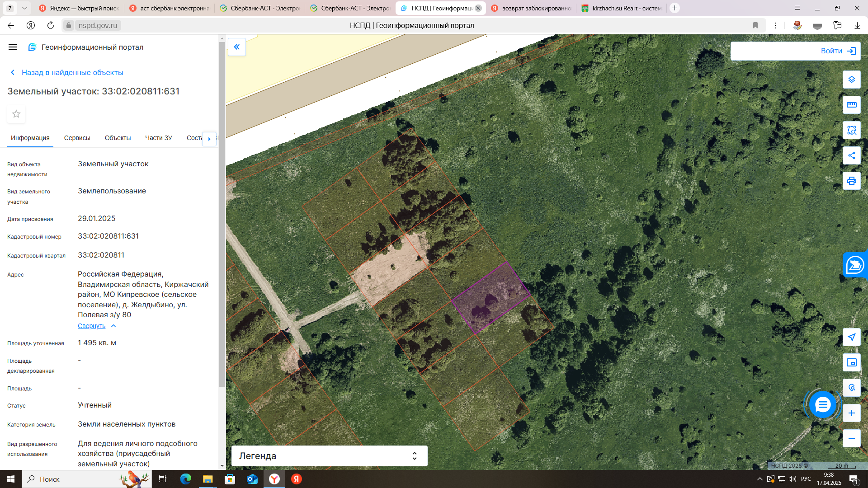This screenshot has height=488, width=868.
Task: Zoom in the map with plus
Action: [851, 413]
